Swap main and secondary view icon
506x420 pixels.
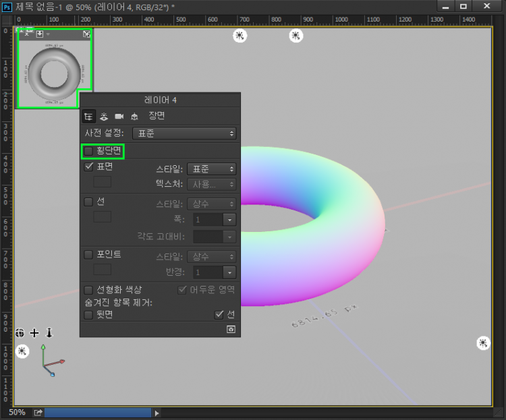click(x=86, y=34)
